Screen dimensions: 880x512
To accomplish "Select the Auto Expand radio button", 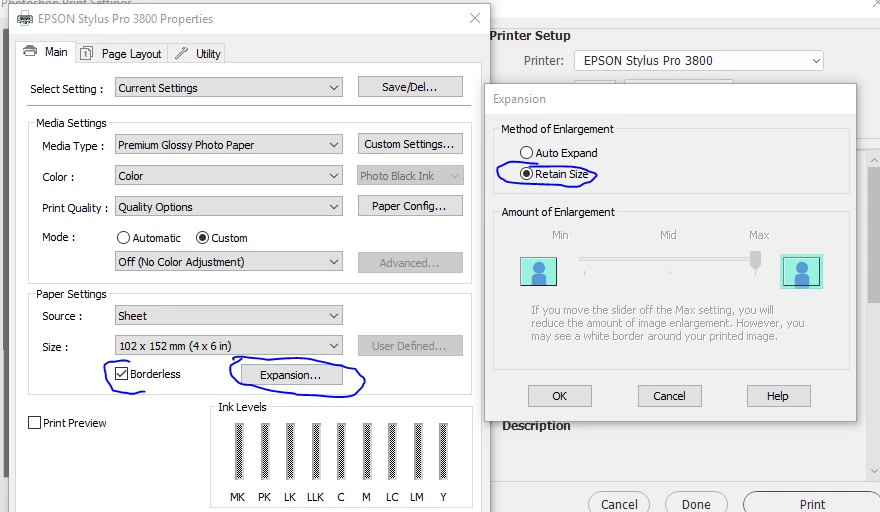I will [x=526, y=153].
